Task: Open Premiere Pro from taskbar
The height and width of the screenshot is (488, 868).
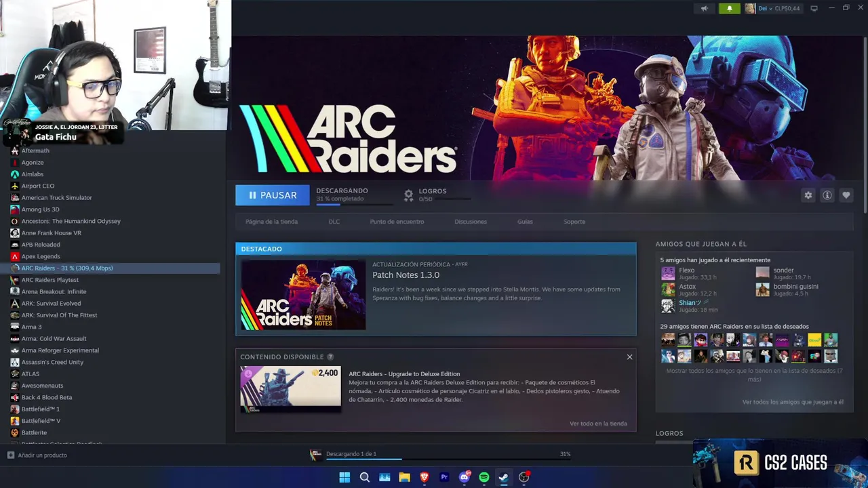Action: click(444, 477)
